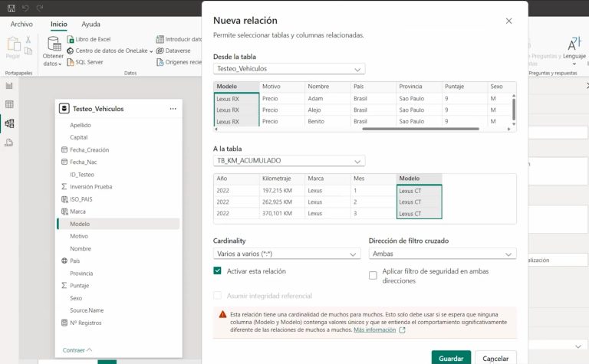Switch to Model view sidebar icon
The image size is (589, 364).
pos(9,123)
